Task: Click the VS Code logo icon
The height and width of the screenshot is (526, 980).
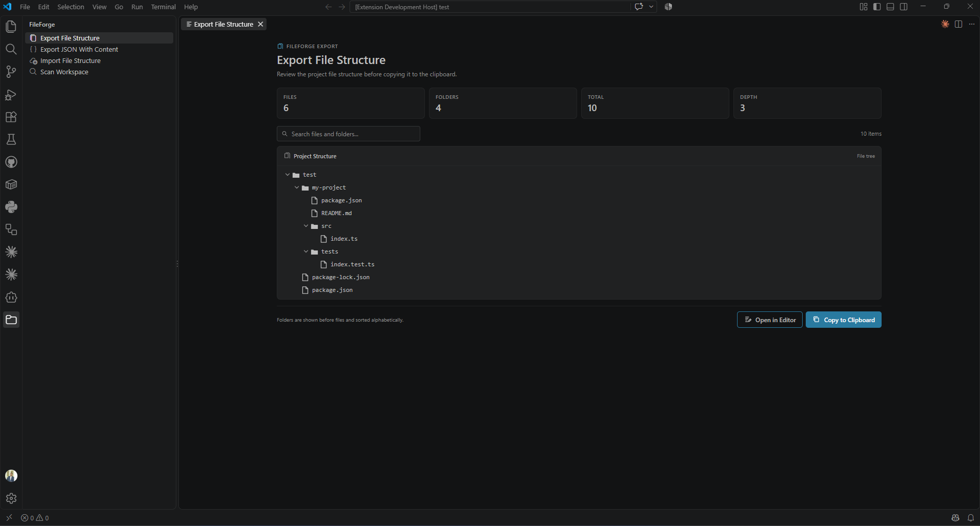Action: point(7,7)
